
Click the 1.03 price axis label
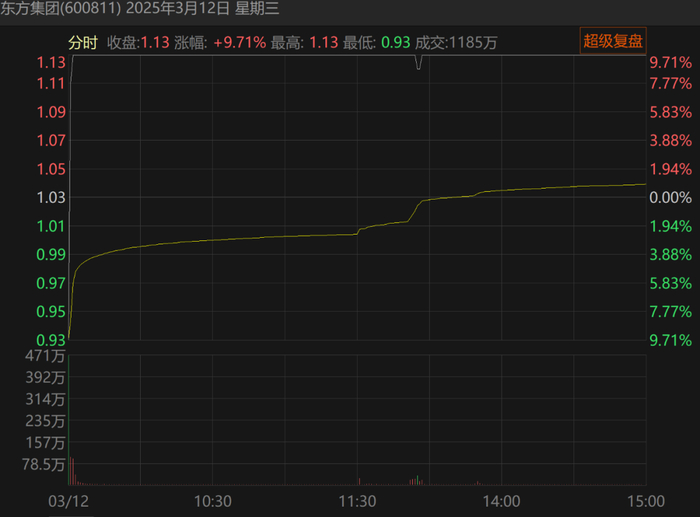point(50,197)
